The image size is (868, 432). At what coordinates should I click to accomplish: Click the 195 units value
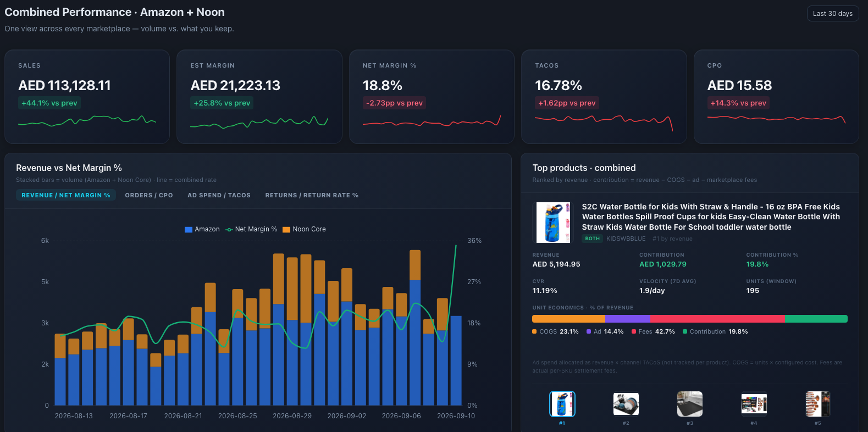(753, 291)
